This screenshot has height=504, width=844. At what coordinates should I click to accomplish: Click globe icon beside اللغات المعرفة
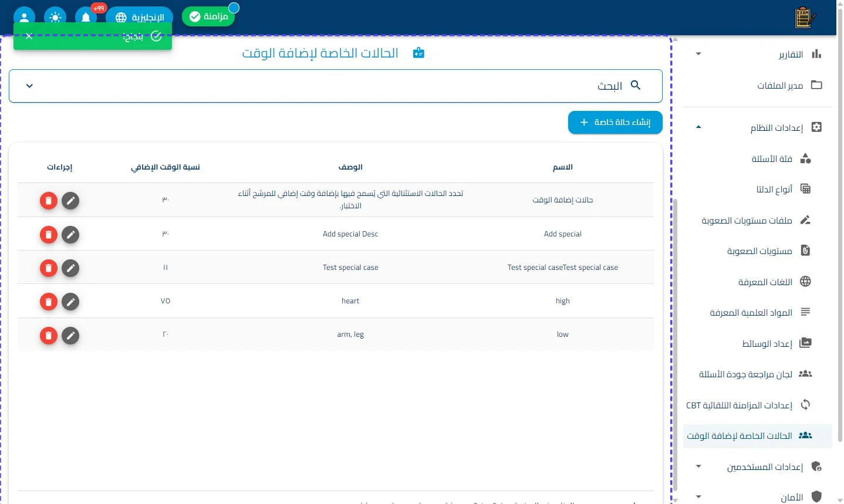coord(806,282)
